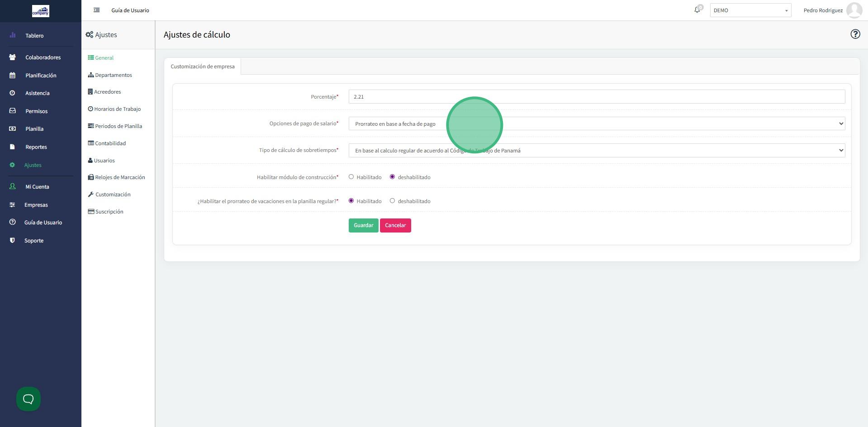Expand the Opciones de pago de salario dropdown
The width and height of the screenshot is (868, 427).
point(596,123)
